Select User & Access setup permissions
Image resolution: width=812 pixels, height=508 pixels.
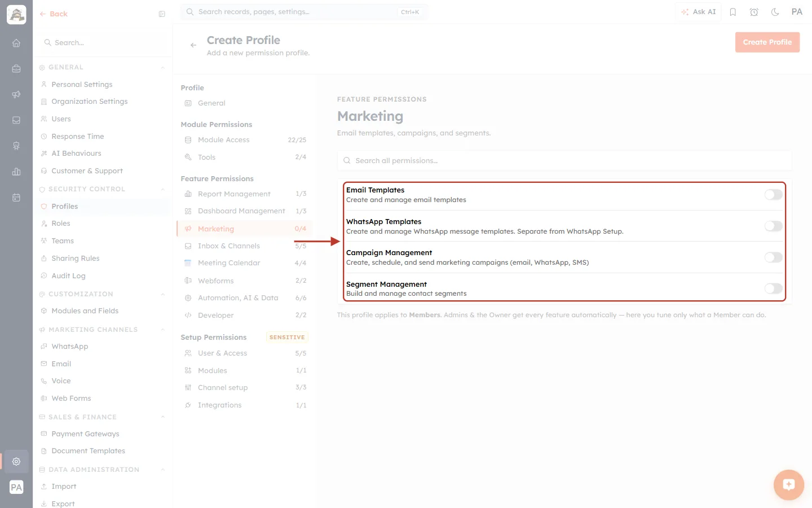(x=245, y=353)
